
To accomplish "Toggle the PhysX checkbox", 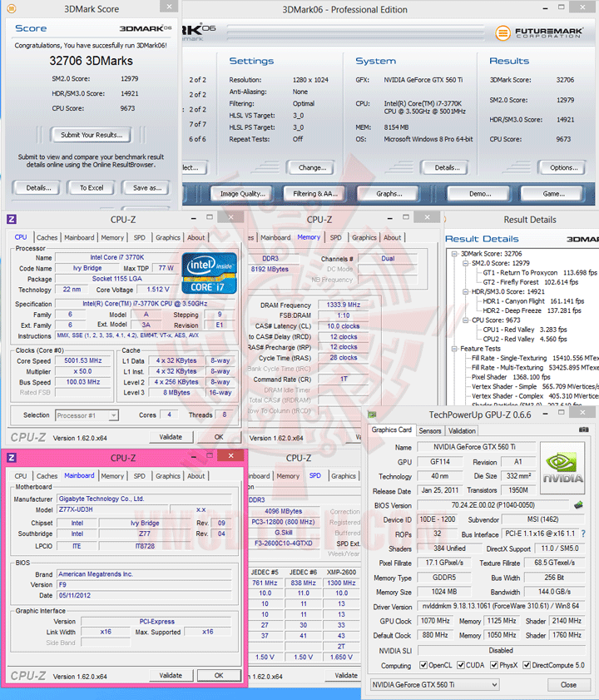I will point(494,665).
